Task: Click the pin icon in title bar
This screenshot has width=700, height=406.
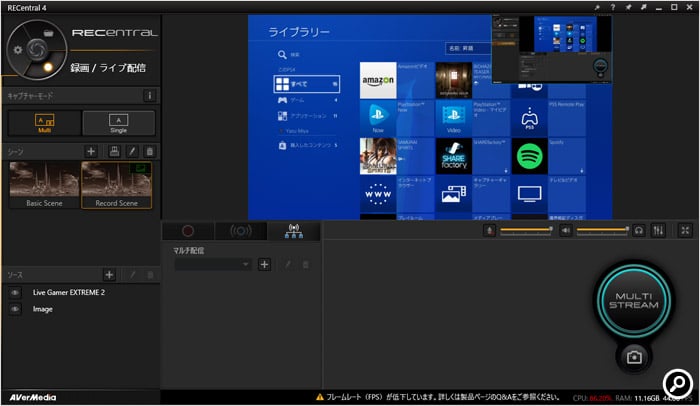Action: pyautogui.click(x=628, y=7)
